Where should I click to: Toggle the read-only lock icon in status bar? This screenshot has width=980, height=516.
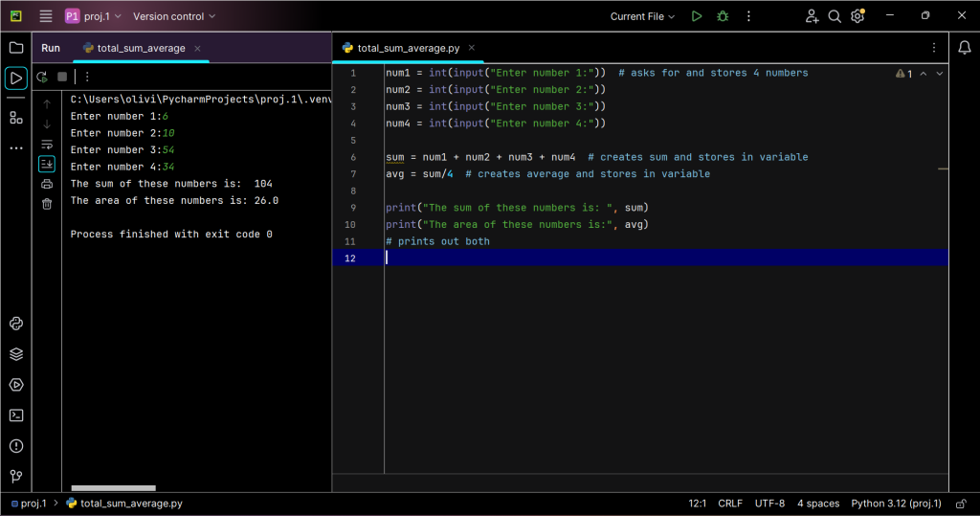(961, 504)
